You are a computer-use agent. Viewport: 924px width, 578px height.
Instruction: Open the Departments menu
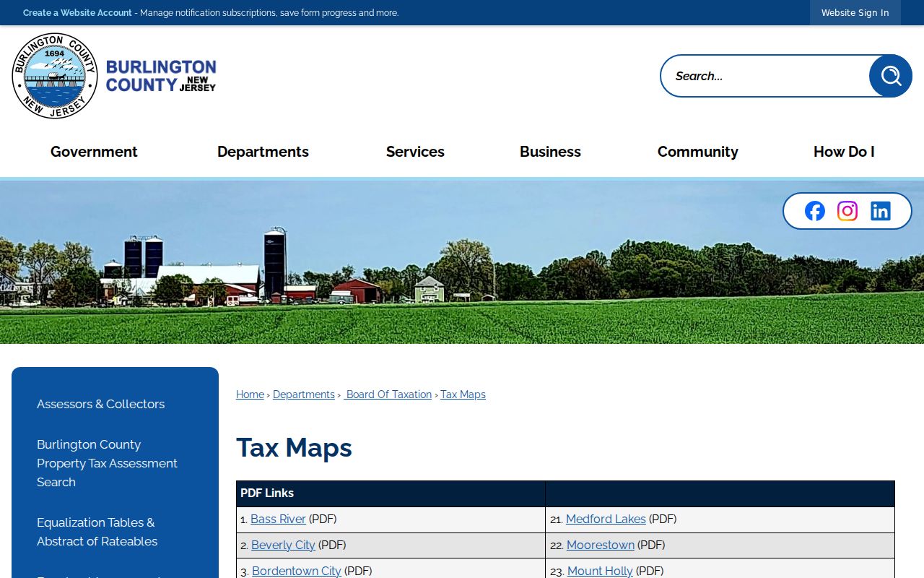tap(263, 152)
